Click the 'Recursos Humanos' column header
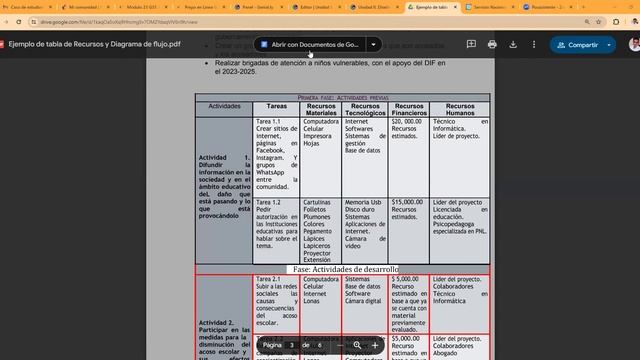This screenshot has width=640, height=360. tap(460, 109)
